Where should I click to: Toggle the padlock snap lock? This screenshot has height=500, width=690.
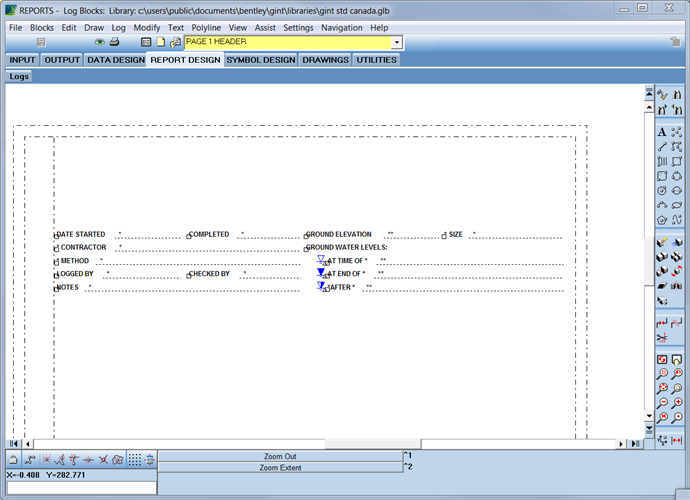(13, 460)
